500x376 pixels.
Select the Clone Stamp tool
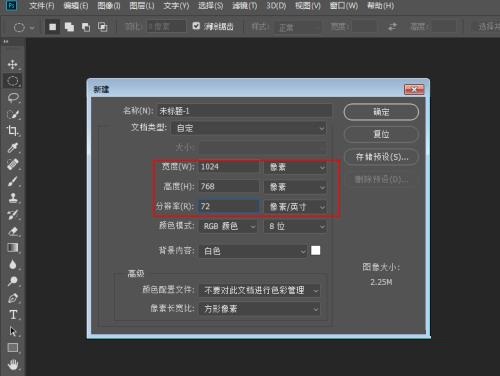coord(13,198)
